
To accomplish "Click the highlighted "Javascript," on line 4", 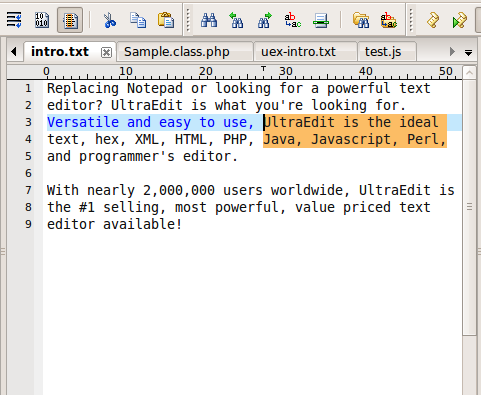I will [355, 139].
